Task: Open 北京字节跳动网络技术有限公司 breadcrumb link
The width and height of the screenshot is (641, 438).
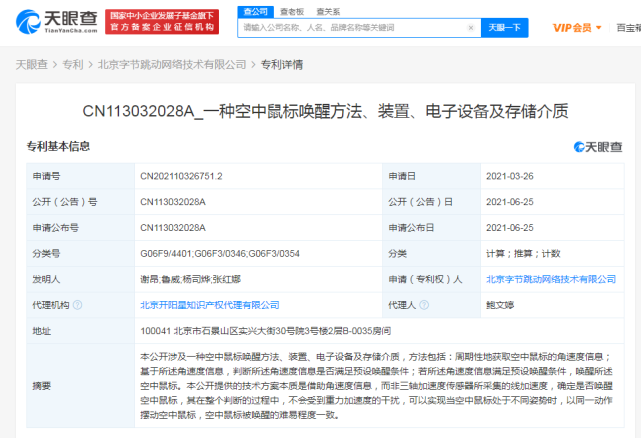Action: click(x=172, y=65)
